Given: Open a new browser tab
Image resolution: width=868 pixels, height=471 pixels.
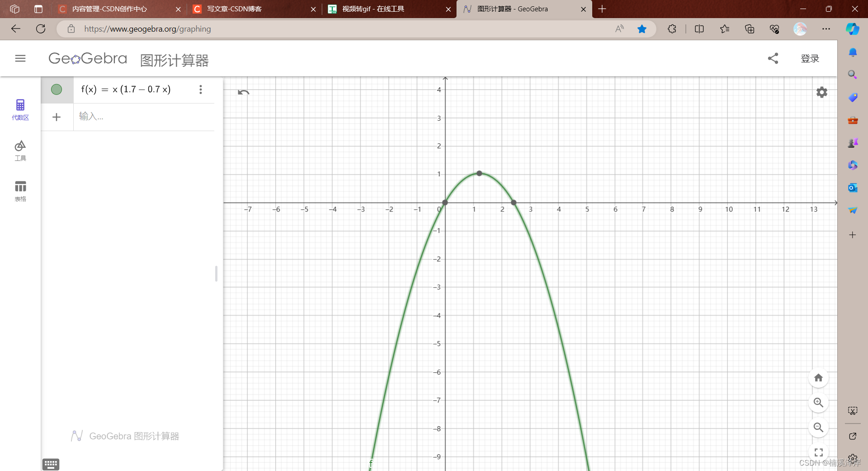Looking at the screenshot, I should [x=602, y=9].
